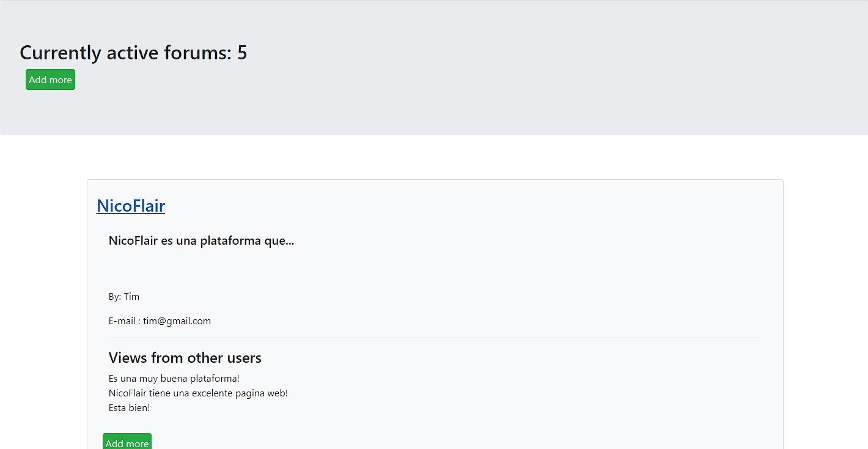Click the forum count number 5
Viewport: 868px width, 449px height.
[x=242, y=53]
